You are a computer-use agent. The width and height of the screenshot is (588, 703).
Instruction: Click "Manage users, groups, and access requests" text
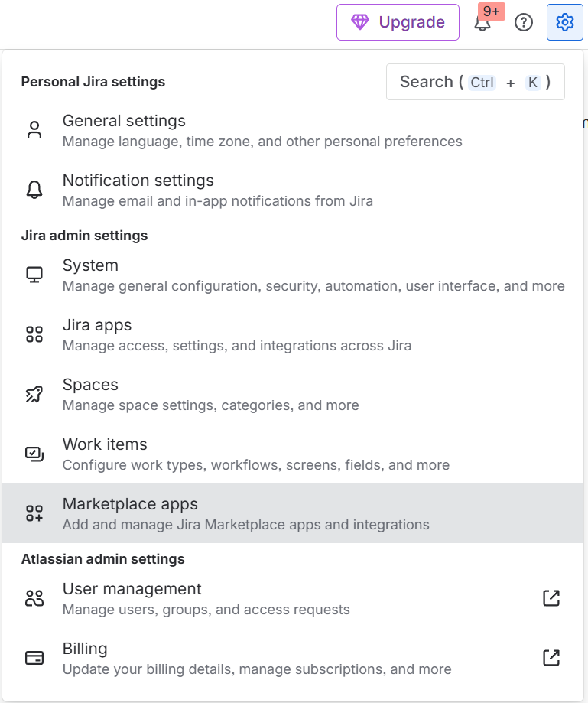[206, 610]
